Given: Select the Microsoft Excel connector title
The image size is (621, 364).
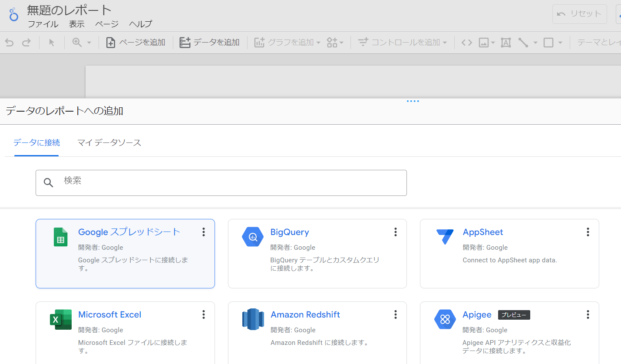Looking at the screenshot, I should [109, 314].
